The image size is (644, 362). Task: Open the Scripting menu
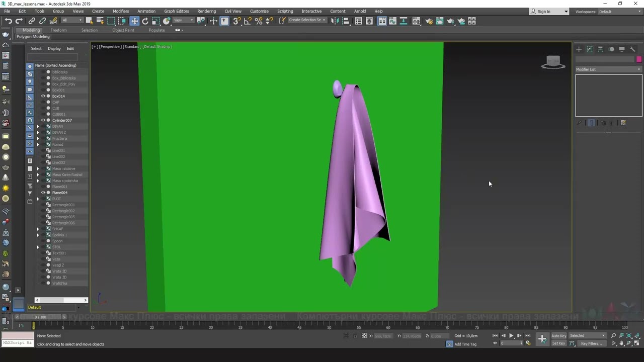click(285, 11)
